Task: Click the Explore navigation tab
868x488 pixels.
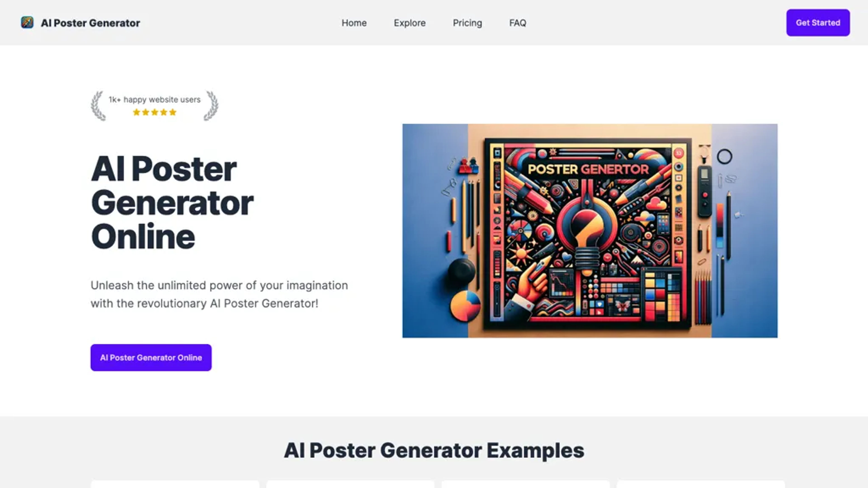Action: click(410, 23)
